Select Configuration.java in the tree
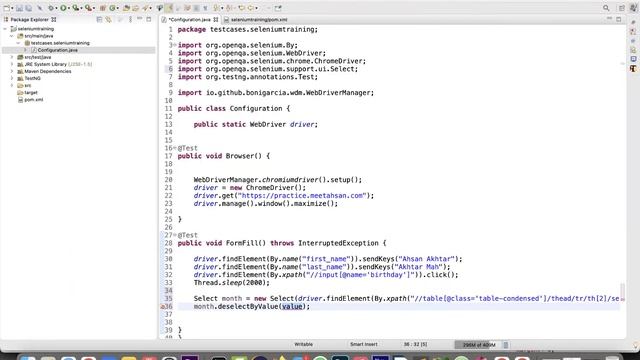 pyautogui.click(x=57, y=50)
